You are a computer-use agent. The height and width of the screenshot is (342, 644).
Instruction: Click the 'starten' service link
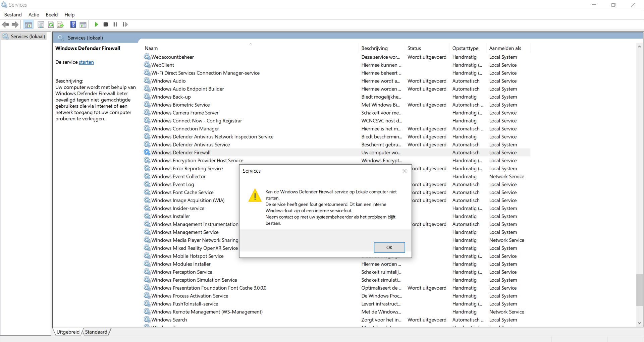coord(86,62)
